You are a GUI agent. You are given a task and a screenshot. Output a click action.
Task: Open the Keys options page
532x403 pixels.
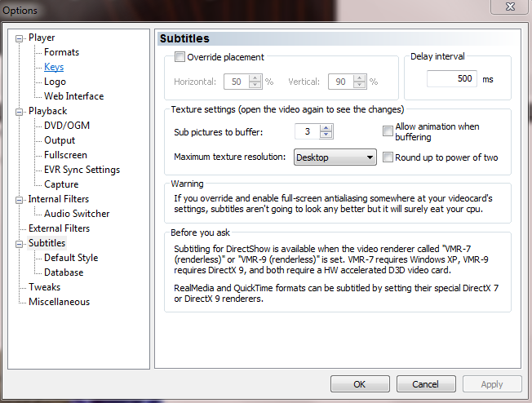pyautogui.click(x=54, y=67)
